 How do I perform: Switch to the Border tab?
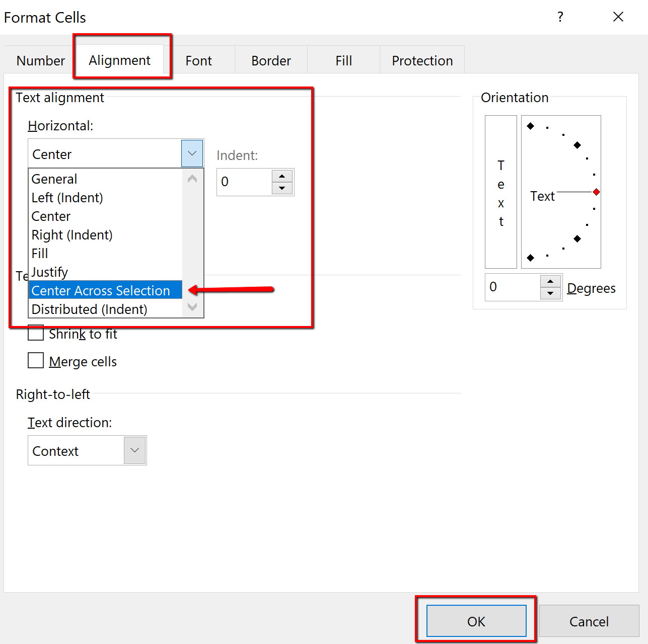coord(271,60)
